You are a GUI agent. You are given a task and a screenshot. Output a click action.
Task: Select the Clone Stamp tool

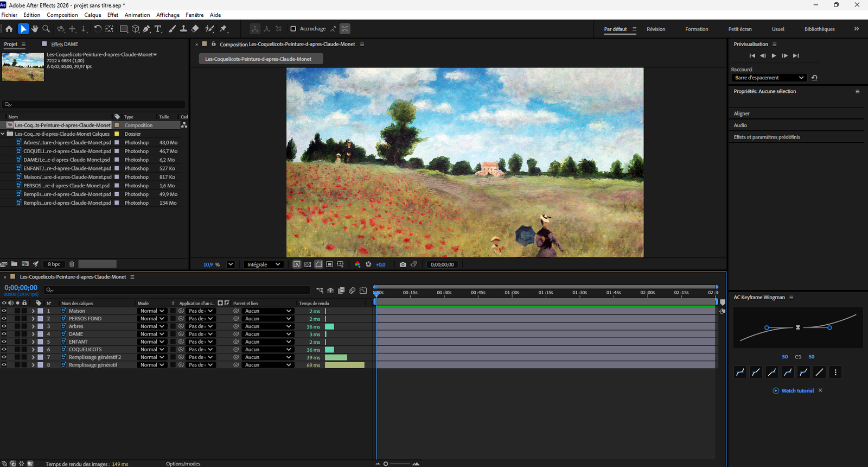183,29
